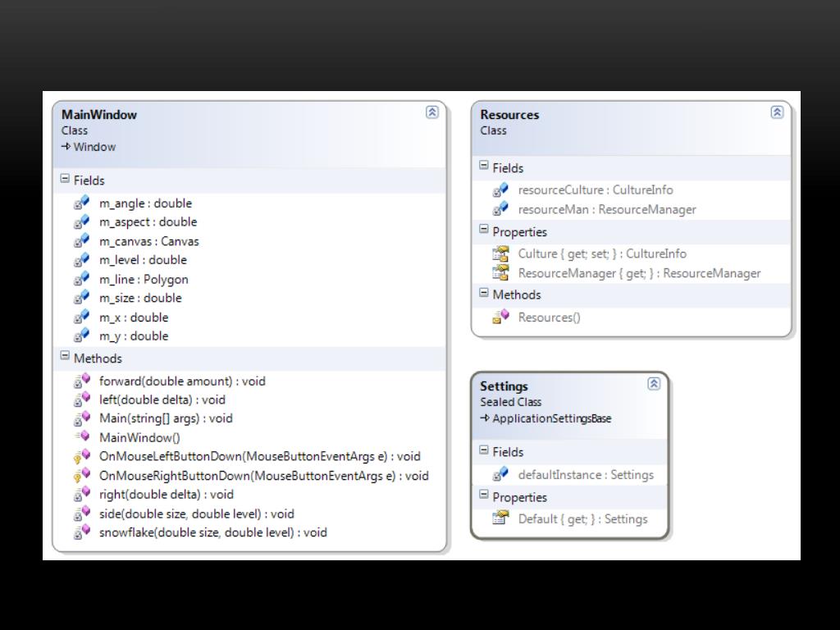840x630 pixels.
Task: Click the Main method icon
Action: (81, 418)
